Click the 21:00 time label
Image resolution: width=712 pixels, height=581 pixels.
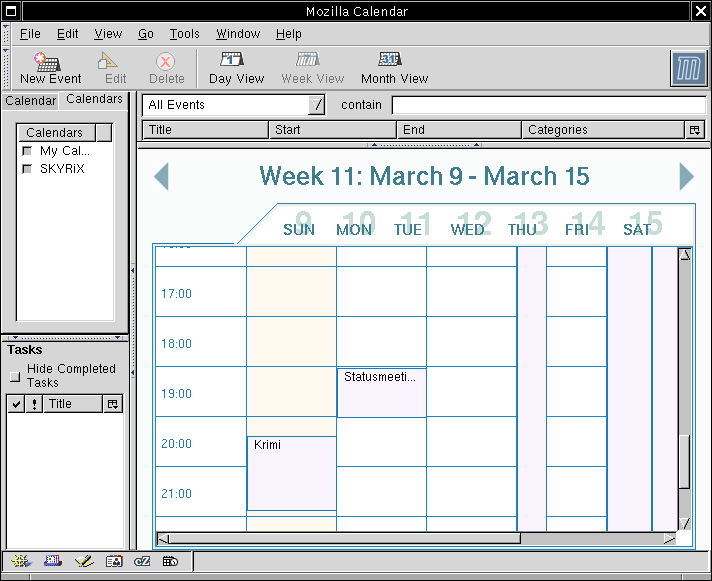[x=176, y=493]
